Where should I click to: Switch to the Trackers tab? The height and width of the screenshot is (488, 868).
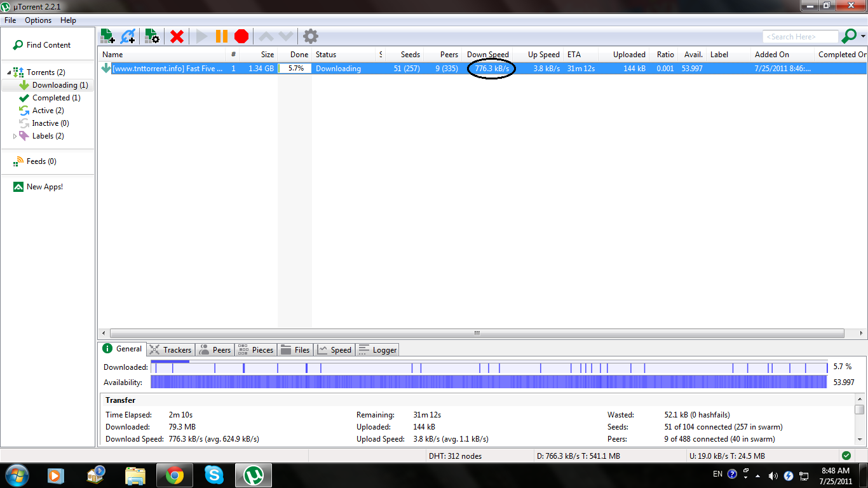(x=170, y=350)
